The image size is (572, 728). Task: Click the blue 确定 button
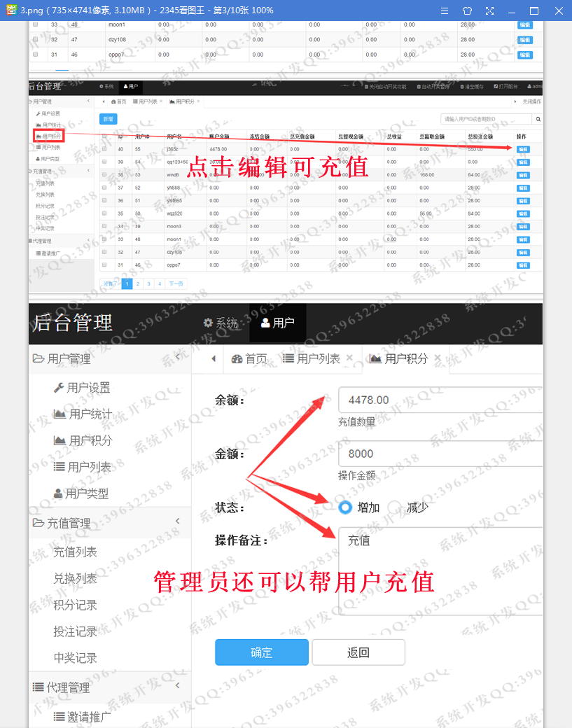pyautogui.click(x=262, y=652)
